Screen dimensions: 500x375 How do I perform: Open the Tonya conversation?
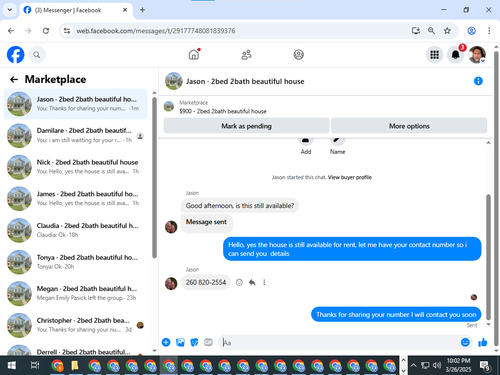click(x=75, y=262)
